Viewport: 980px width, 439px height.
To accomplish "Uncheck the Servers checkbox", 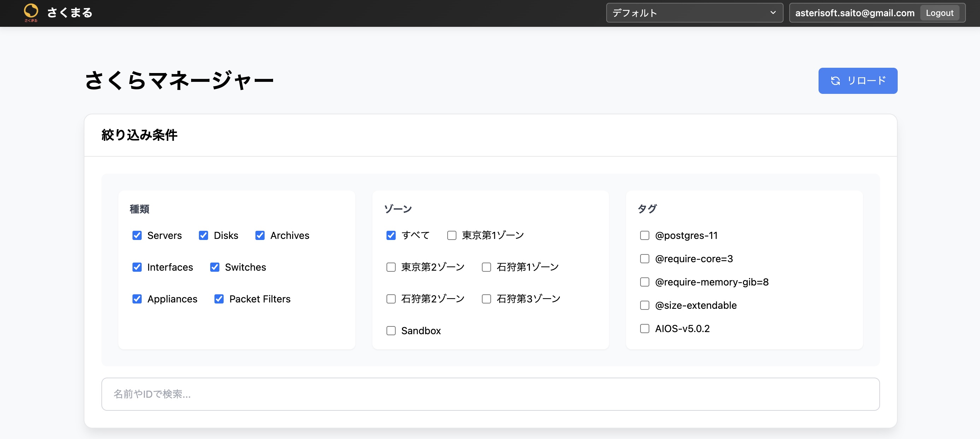I will pos(137,235).
